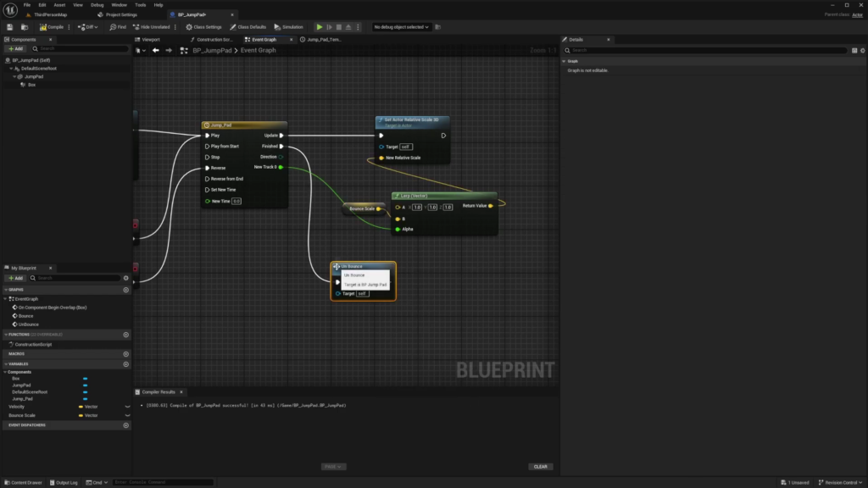
Task: Add a new component
Action: tap(15, 48)
